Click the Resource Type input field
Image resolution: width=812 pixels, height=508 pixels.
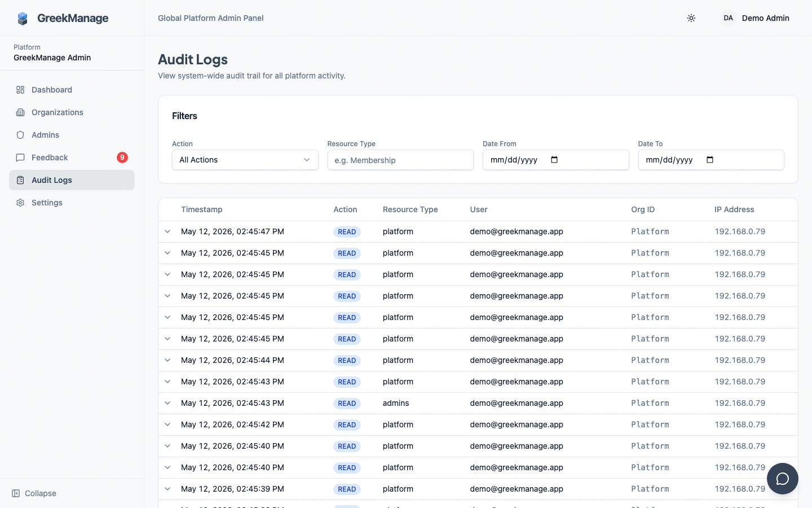point(400,160)
